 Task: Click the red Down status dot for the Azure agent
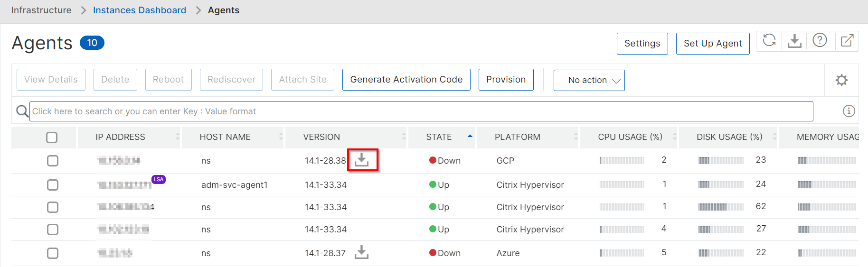(x=433, y=253)
